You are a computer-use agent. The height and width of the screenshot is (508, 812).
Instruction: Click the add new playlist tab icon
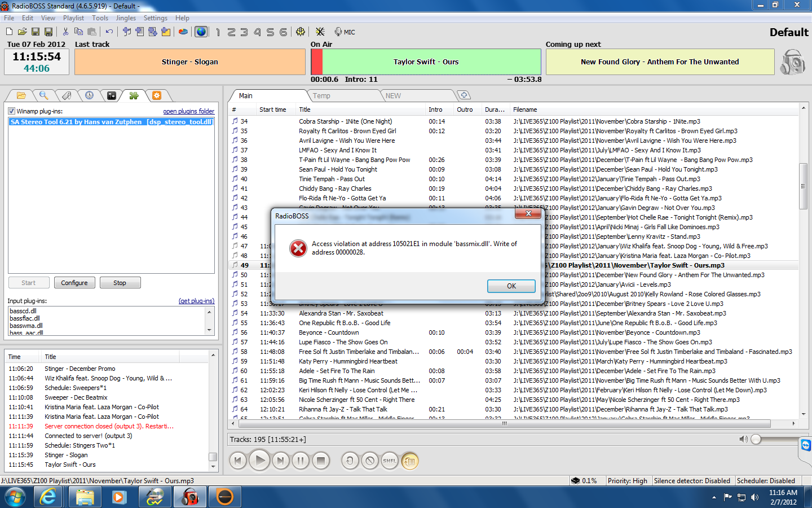pos(463,95)
